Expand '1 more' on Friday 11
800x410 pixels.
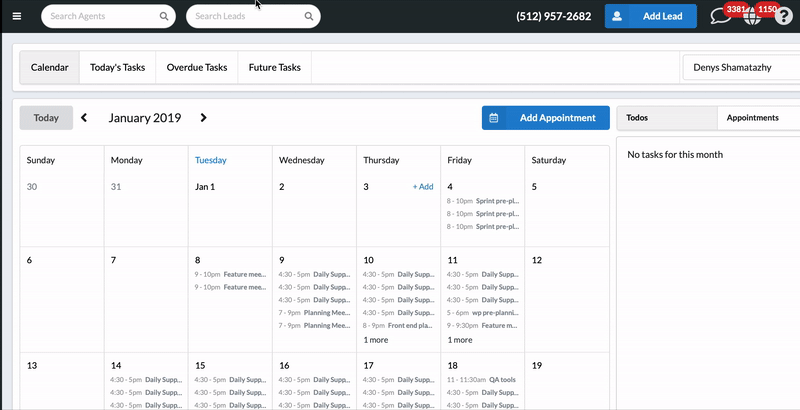click(460, 340)
